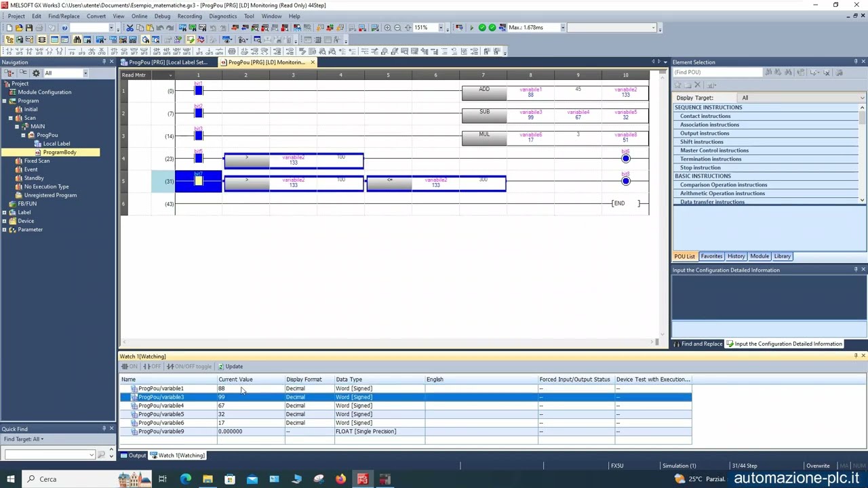Open the zoom percentage dropdown
The height and width of the screenshot is (488, 868).
coord(440,28)
